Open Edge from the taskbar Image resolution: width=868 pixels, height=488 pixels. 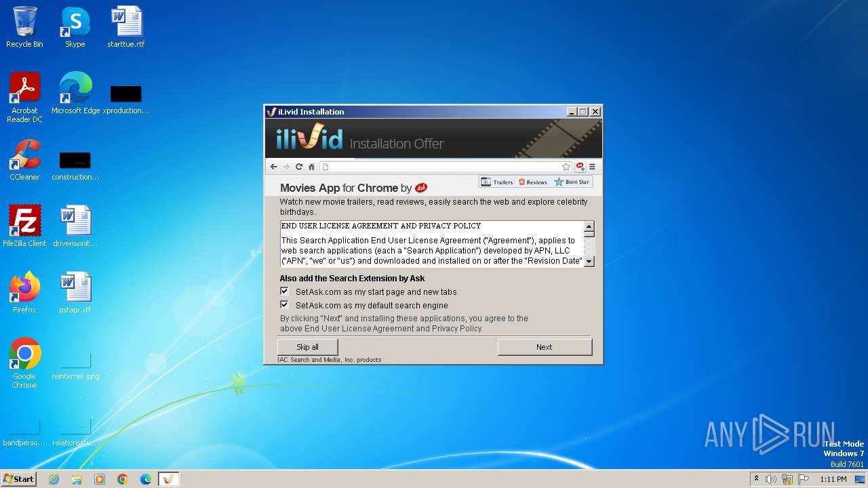tap(146, 479)
